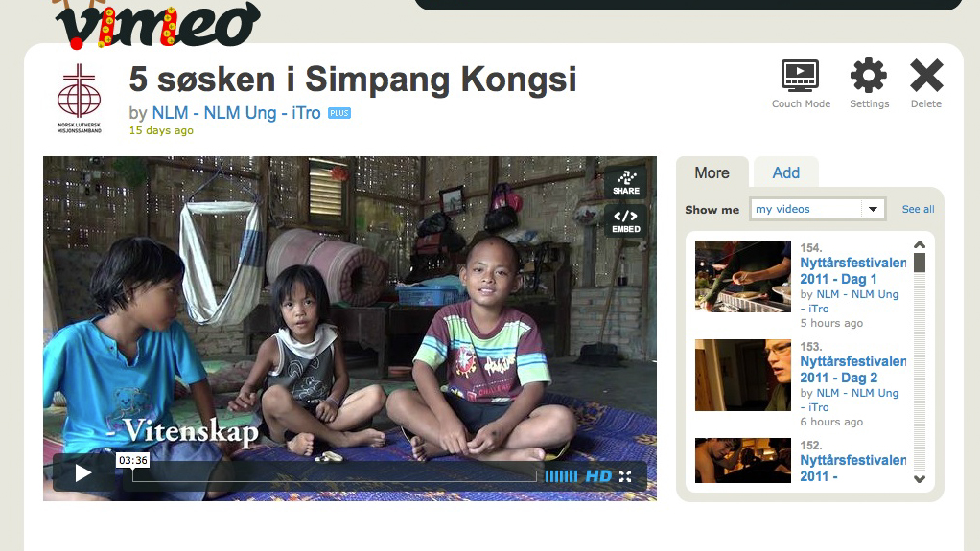Play the video with play button
This screenshot has height=551, width=980.
(x=83, y=473)
